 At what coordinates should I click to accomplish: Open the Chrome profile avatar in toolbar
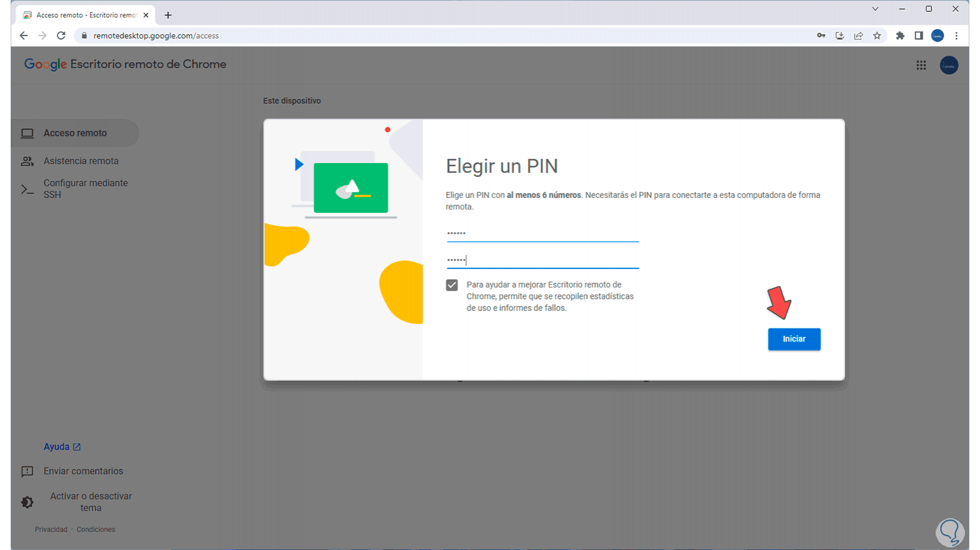pos(938,36)
